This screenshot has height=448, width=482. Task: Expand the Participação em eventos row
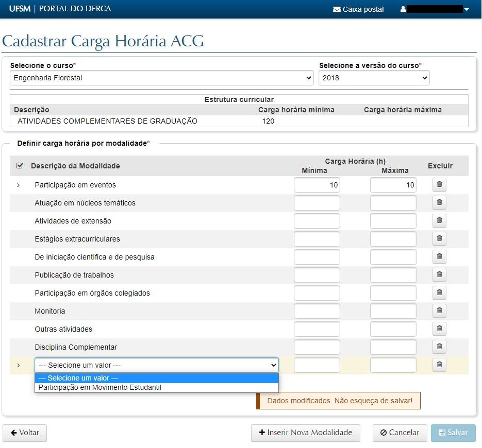(x=19, y=185)
